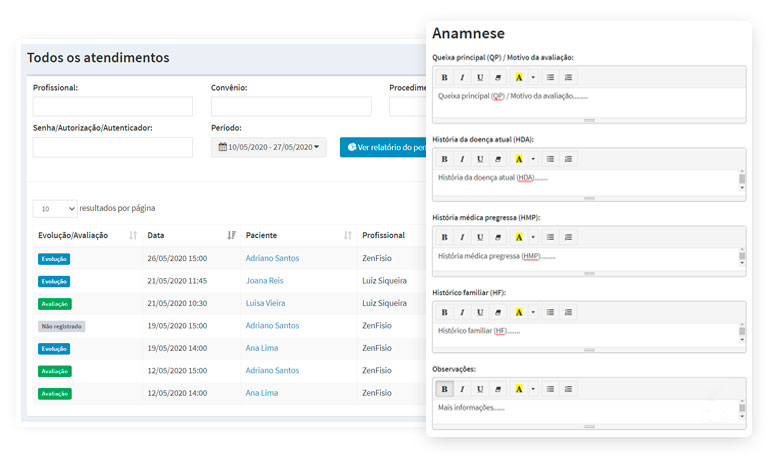The height and width of the screenshot is (458, 780).
Task: Open highlight color dropdown arrow in HDA editor
Action: click(533, 159)
